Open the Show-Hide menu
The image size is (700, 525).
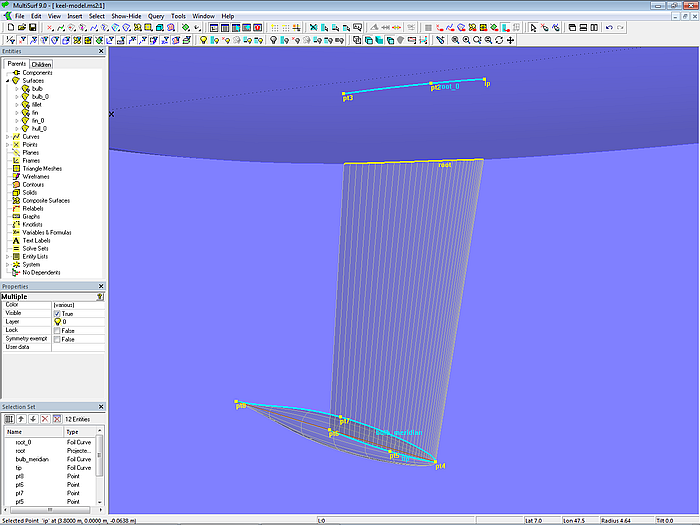tap(126, 16)
